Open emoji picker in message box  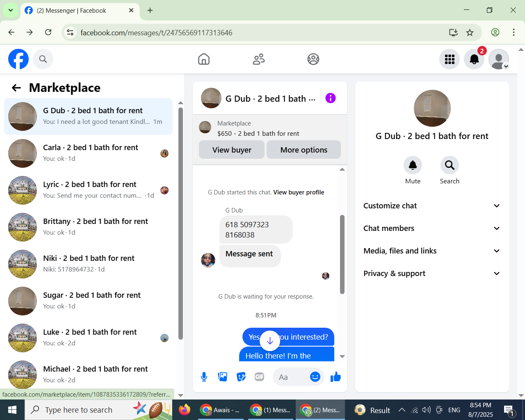[x=315, y=377]
